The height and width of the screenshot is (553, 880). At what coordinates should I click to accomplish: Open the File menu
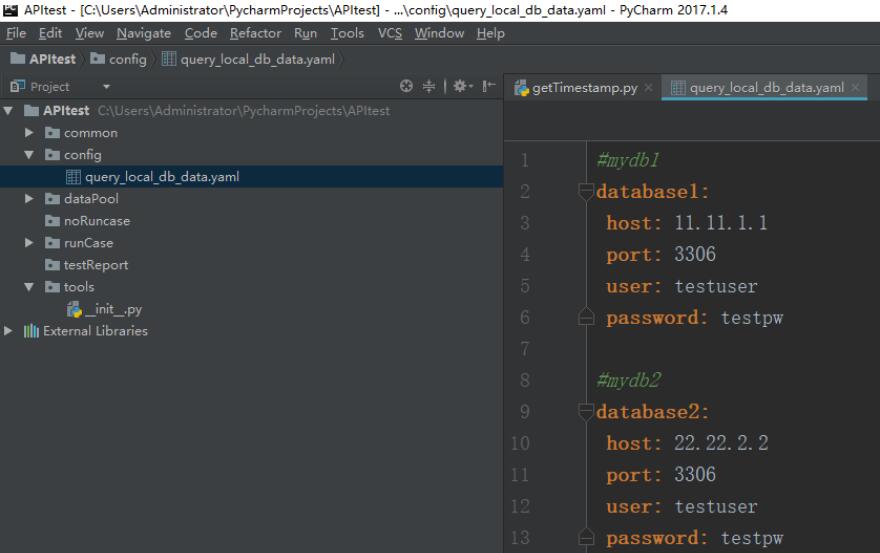[16, 33]
